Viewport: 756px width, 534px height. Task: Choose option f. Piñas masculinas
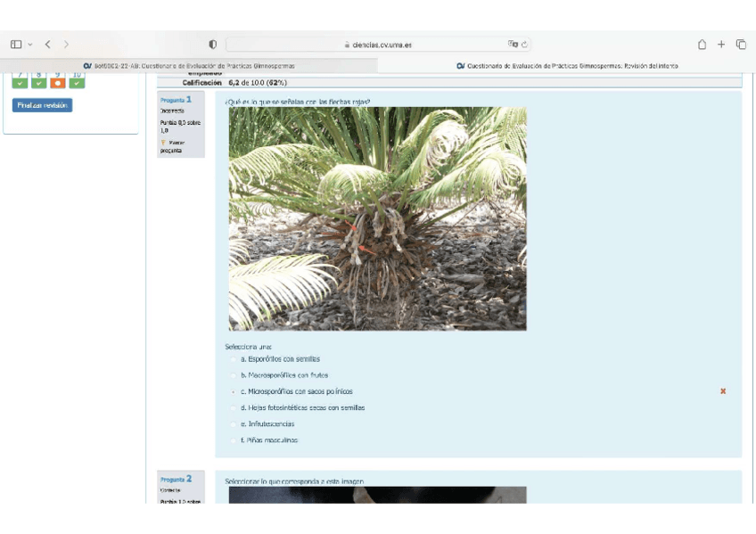[x=234, y=440]
